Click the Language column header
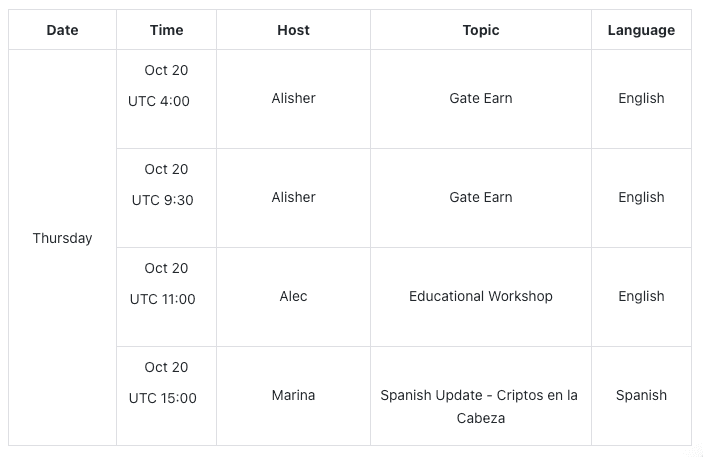 point(641,30)
